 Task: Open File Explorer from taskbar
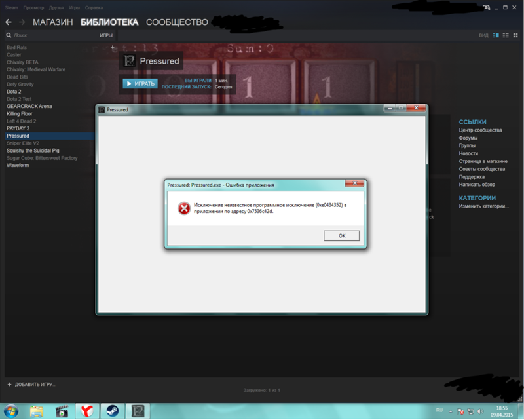coord(37,411)
